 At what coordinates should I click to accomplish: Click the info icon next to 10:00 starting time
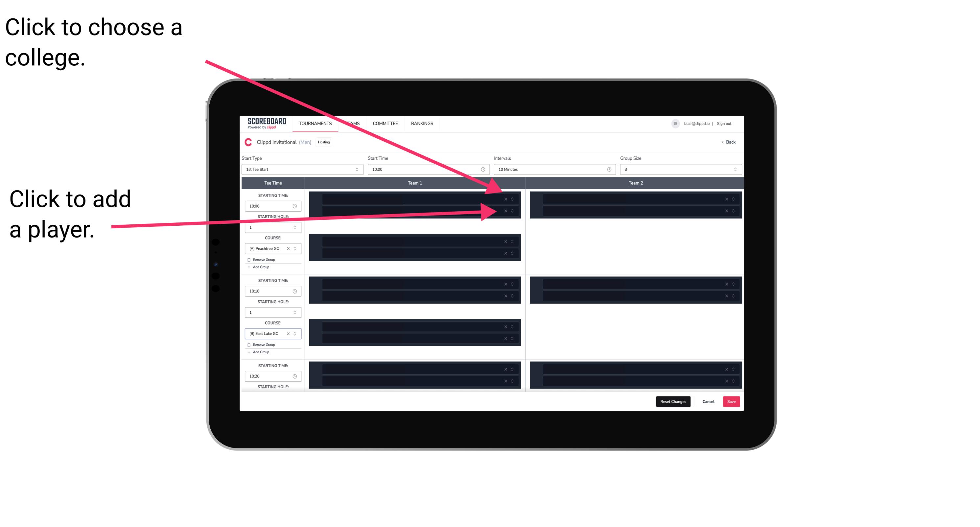296,206
